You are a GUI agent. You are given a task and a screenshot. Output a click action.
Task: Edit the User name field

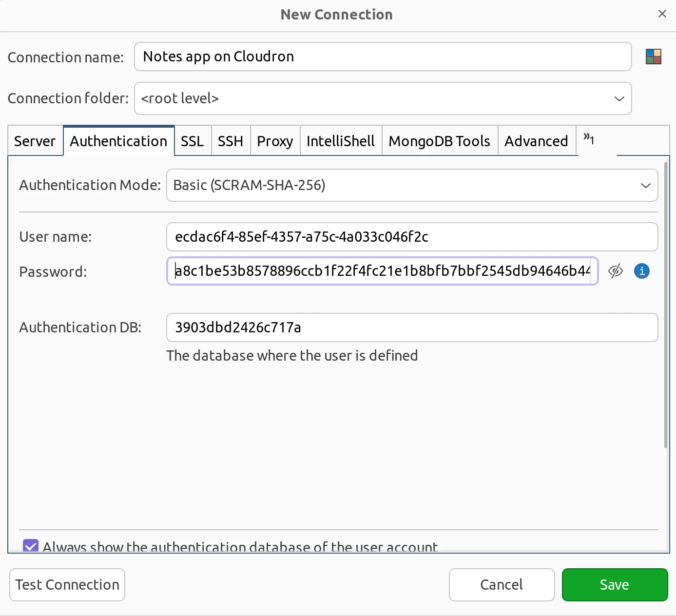[x=412, y=237]
